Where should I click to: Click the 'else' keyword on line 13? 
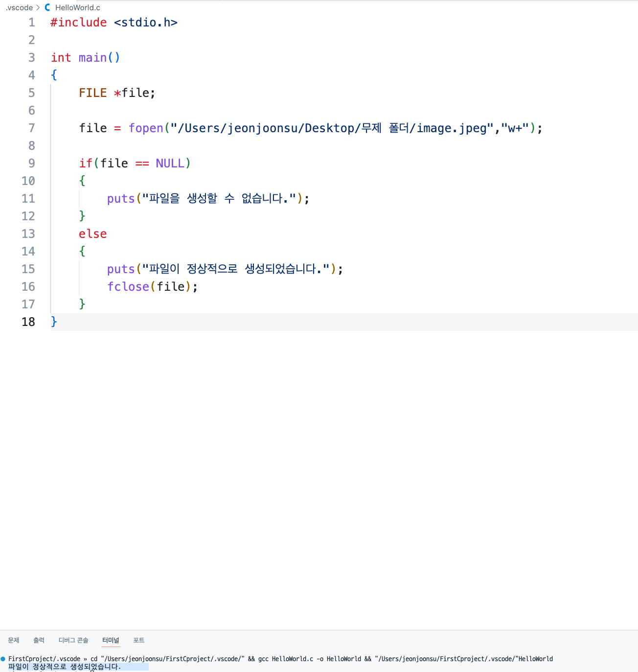pyautogui.click(x=93, y=234)
